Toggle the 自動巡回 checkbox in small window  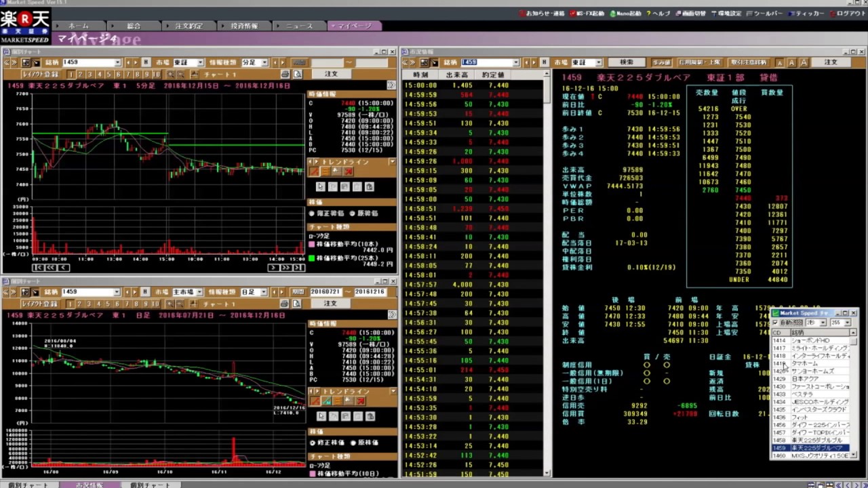pos(776,323)
